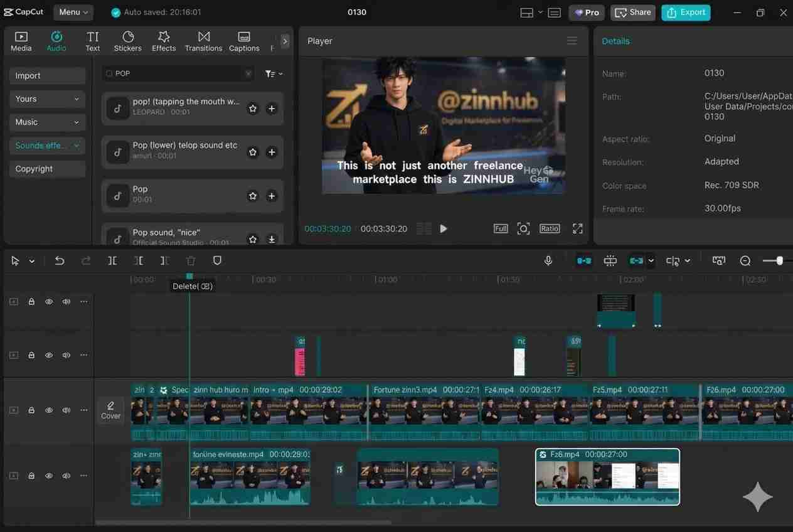793x532 pixels.
Task: Click the zoom out timeline magnifier icon
Action: [745, 260]
